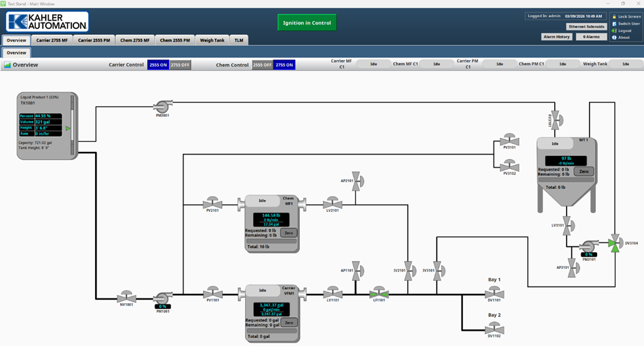
Task: Open the Carrier 2755 MF tab
Action: (52, 40)
